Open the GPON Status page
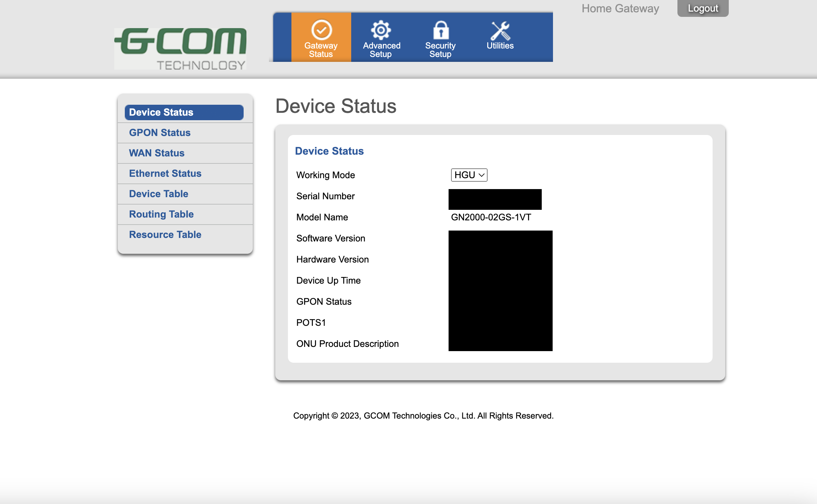Screen dimensions: 817x504 tap(160, 133)
